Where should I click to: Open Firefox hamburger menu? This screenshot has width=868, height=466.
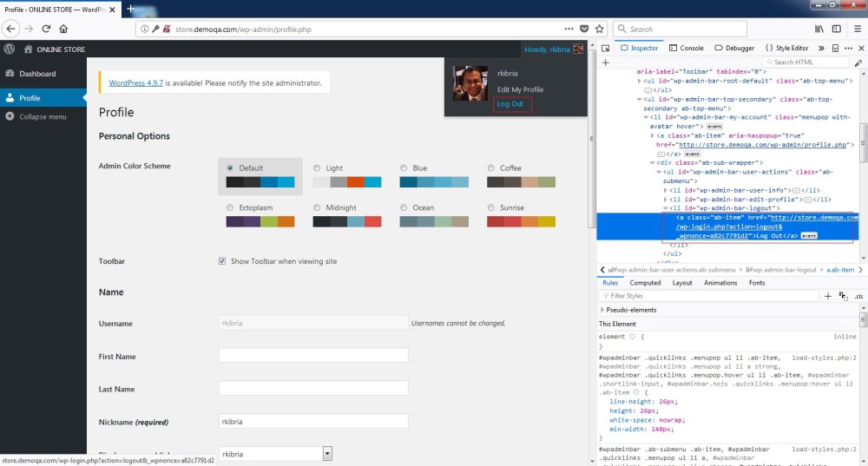tap(856, 29)
